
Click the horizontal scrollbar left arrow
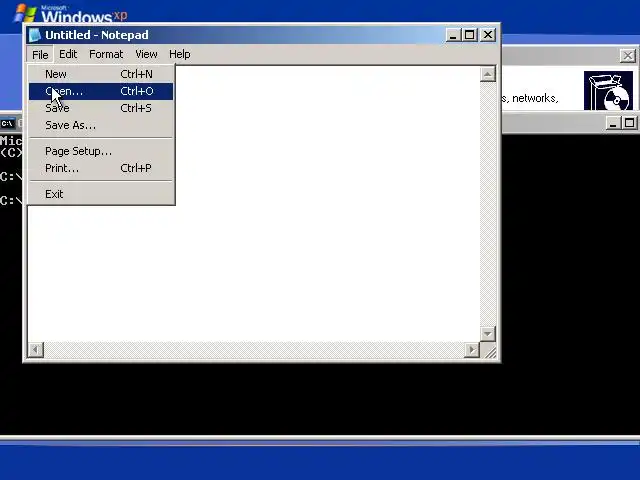(x=36, y=350)
